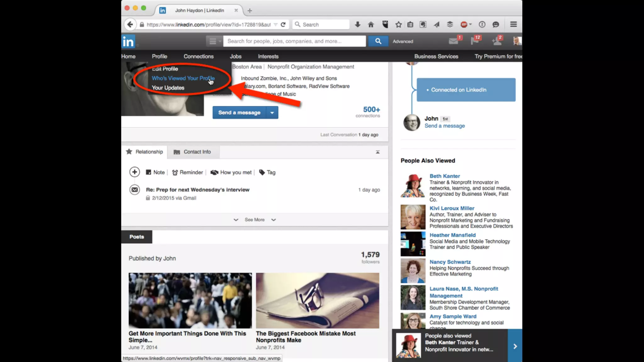Screen dimensions: 644x362
Task: Click in the LinkedIn people search field
Action: [x=294, y=41]
